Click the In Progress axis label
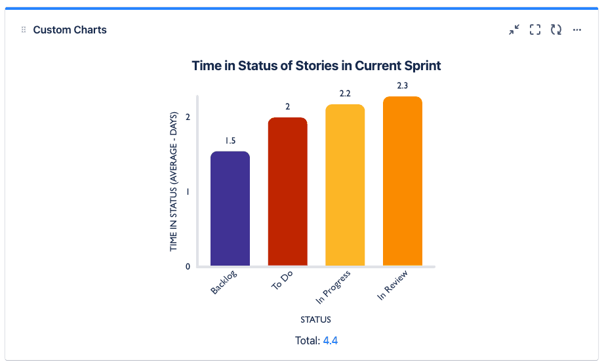 pos(334,287)
